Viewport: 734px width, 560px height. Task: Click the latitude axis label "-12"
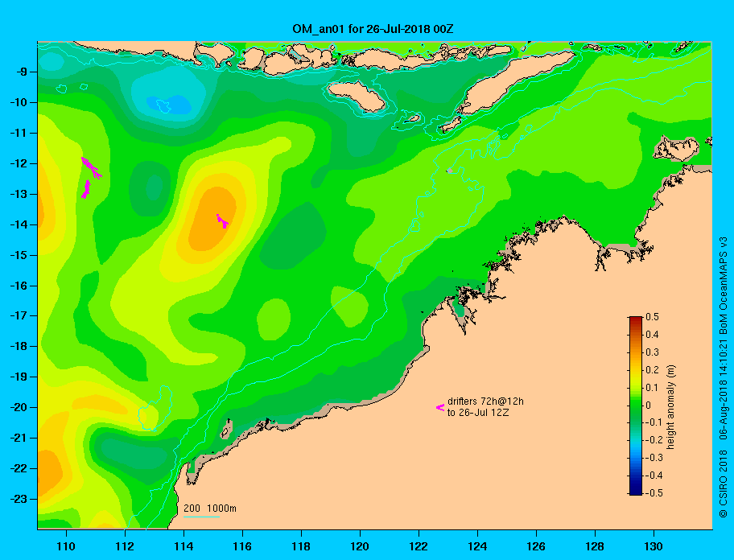[19, 164]
